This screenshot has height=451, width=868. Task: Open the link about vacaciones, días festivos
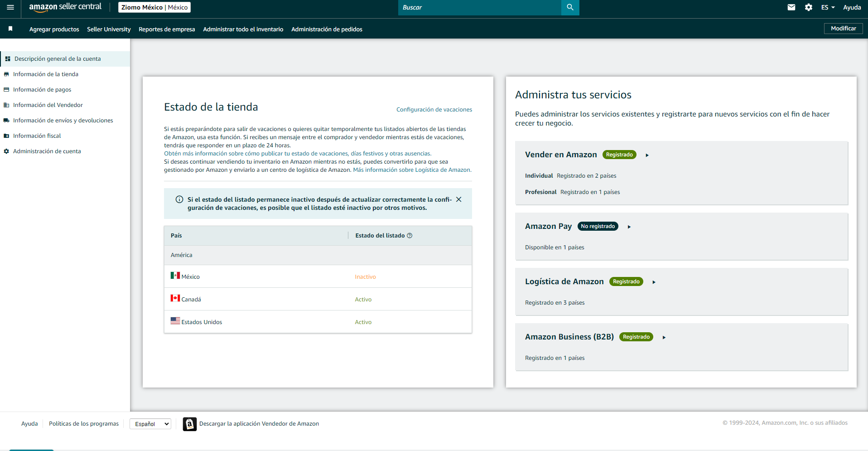[x=298, y=154]
